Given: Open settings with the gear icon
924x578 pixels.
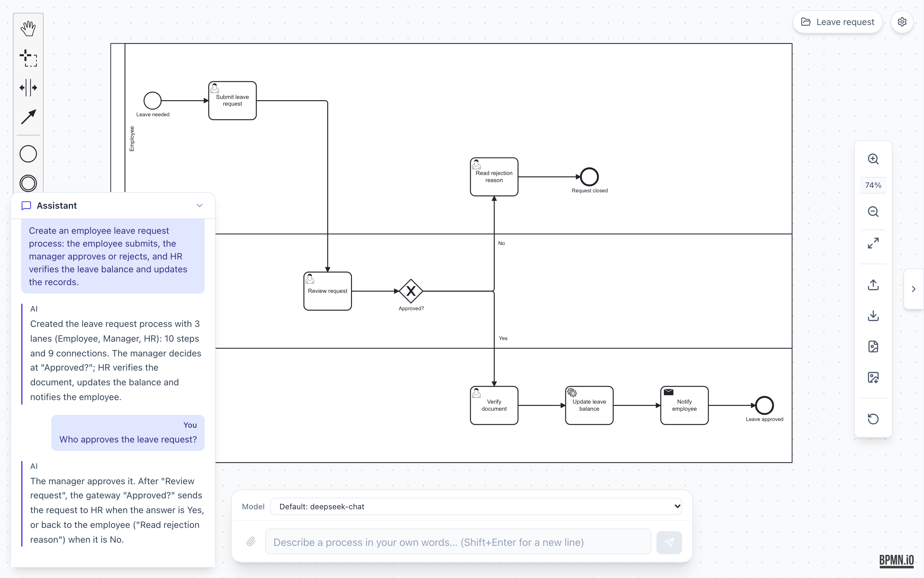Looking at the screenshot, I should (902, 22).
